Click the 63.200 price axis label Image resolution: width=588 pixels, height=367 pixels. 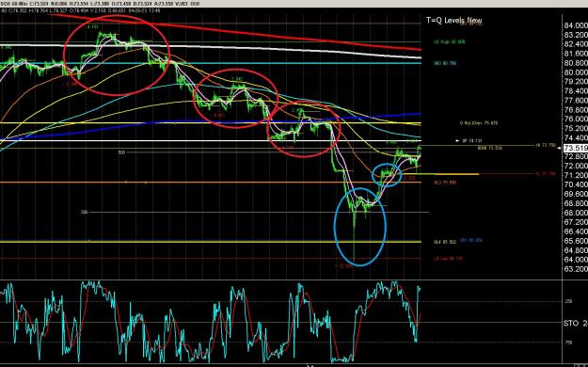click(576, 269)
